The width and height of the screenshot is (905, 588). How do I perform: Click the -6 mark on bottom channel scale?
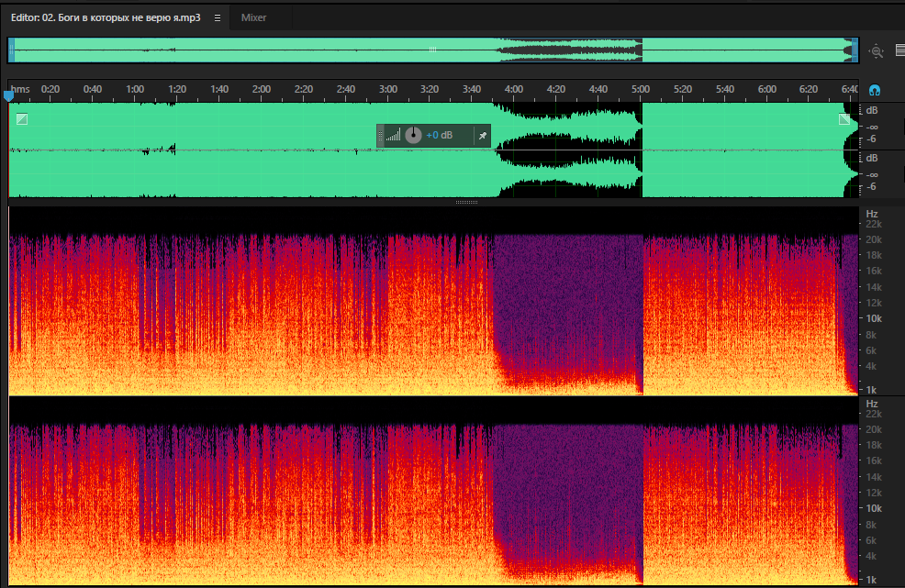pyautogui.click(x=871, y=187)
